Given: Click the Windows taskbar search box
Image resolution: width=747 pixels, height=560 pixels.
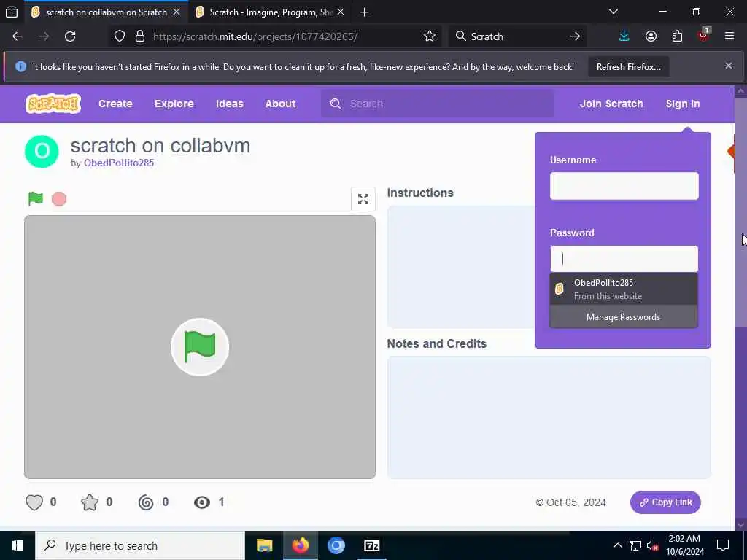Looking at the screenshot, I should [x=140, y=545].
